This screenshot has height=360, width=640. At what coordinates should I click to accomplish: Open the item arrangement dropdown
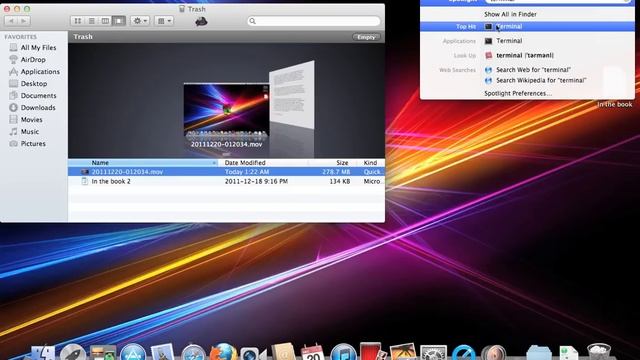(164, 21)
